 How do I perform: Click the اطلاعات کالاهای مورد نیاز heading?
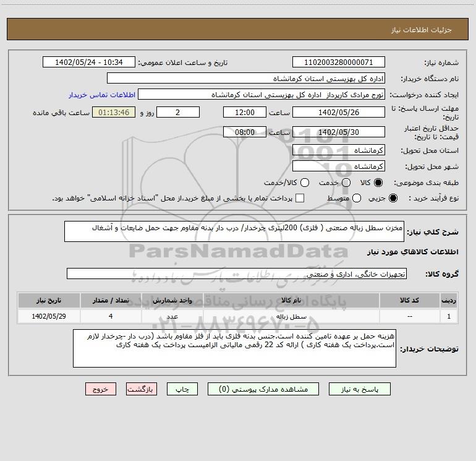tap(412, 252)
